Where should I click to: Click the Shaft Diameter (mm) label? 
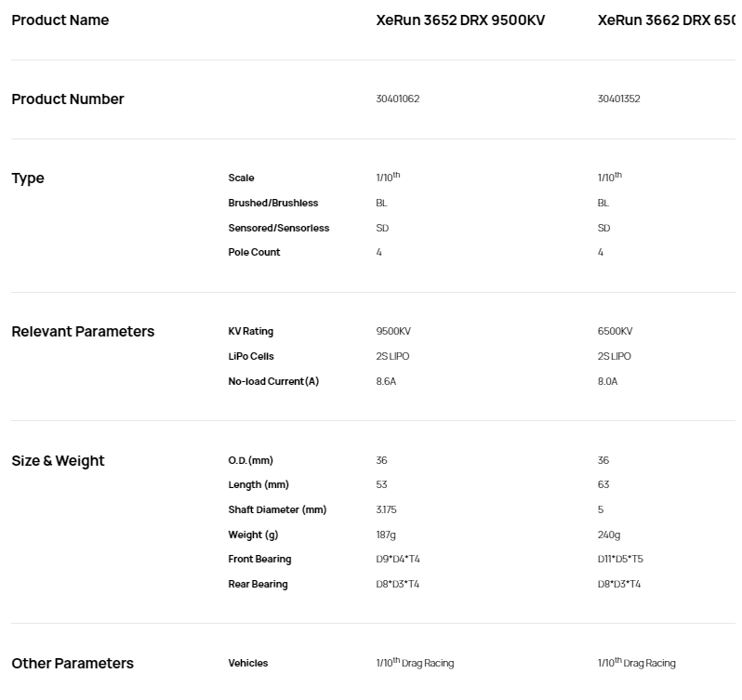point(277,509)
